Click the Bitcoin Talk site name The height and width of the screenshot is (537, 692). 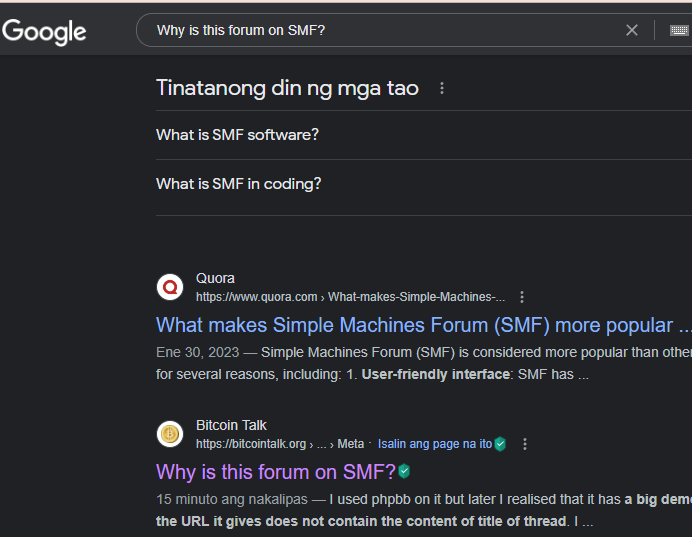231,425
